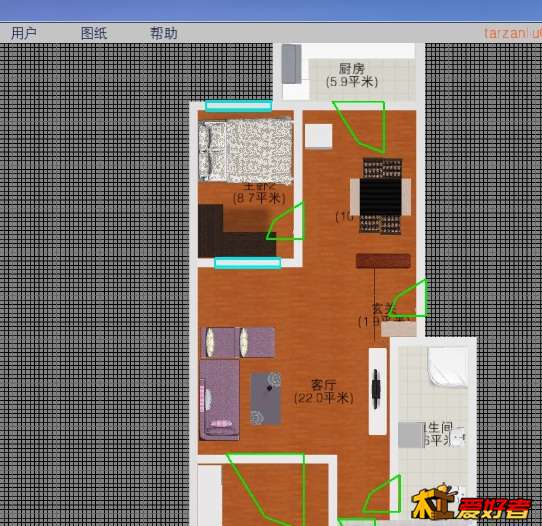Open the 图纸 menu

coord(94,34)
